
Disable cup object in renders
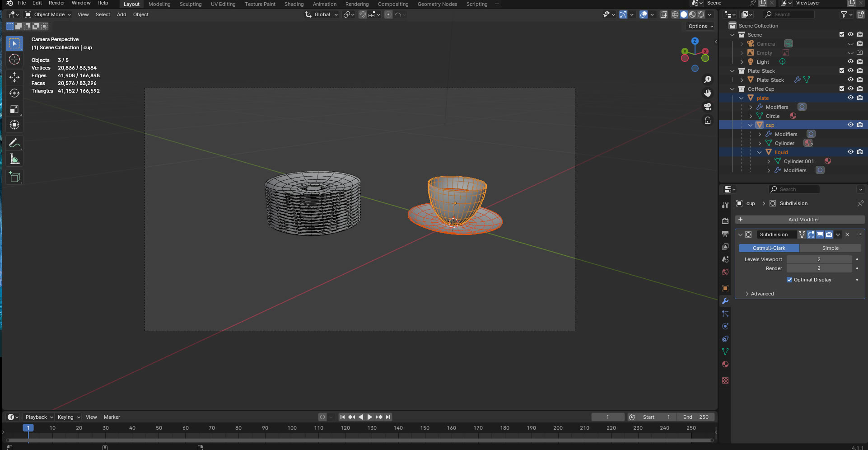pyautogui.click(x=859, y=125)
